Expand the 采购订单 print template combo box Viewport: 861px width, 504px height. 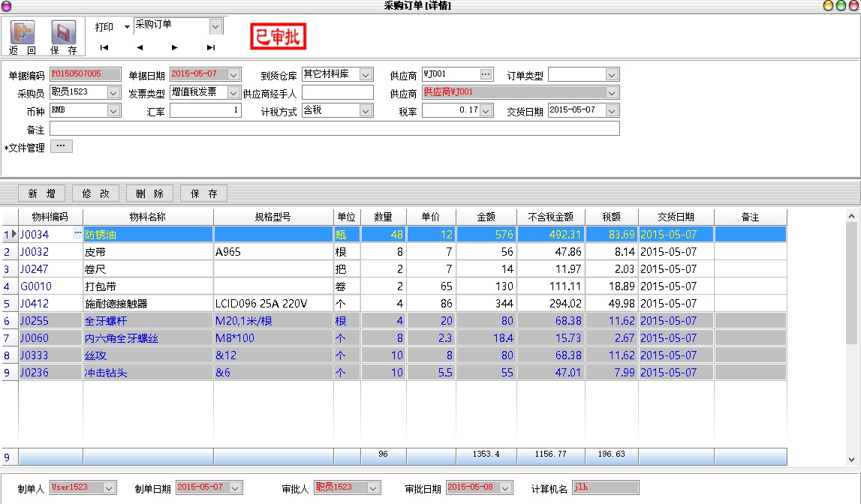tap(215, 25)
